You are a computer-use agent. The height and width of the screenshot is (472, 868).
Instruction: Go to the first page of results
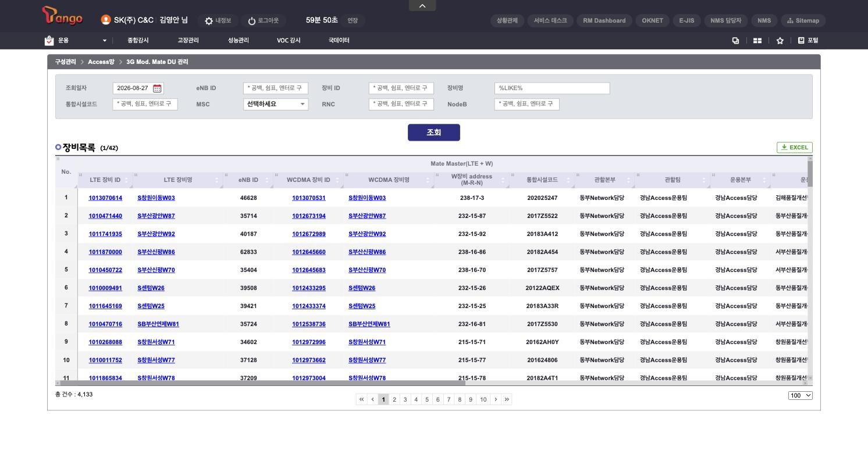[x=361, y=399]
